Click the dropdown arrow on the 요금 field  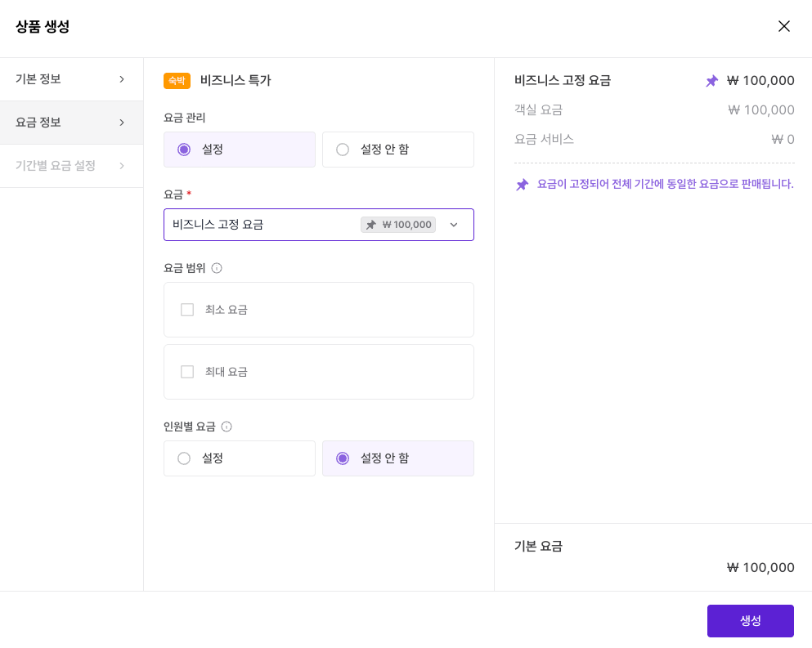tap(454, 224)
